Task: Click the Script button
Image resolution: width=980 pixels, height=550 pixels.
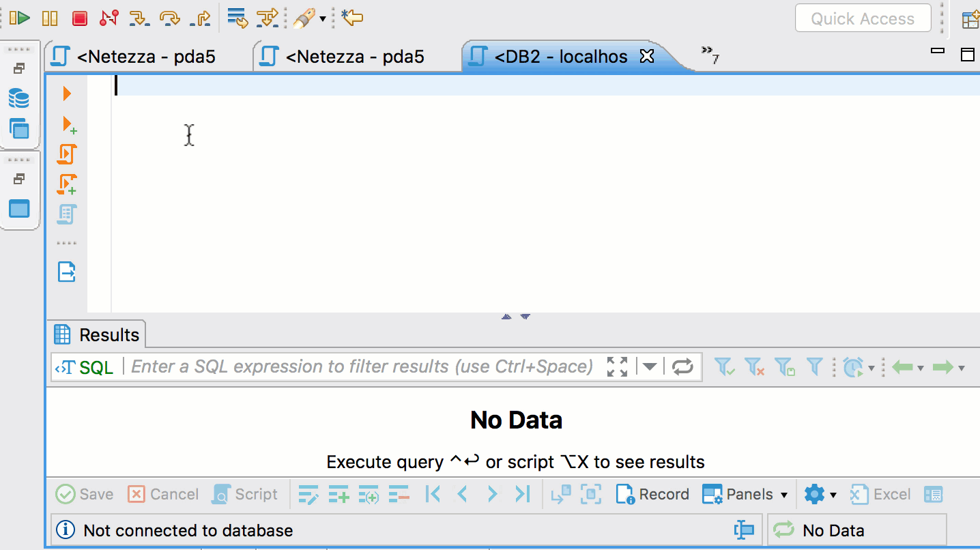Action: point(246,494)
